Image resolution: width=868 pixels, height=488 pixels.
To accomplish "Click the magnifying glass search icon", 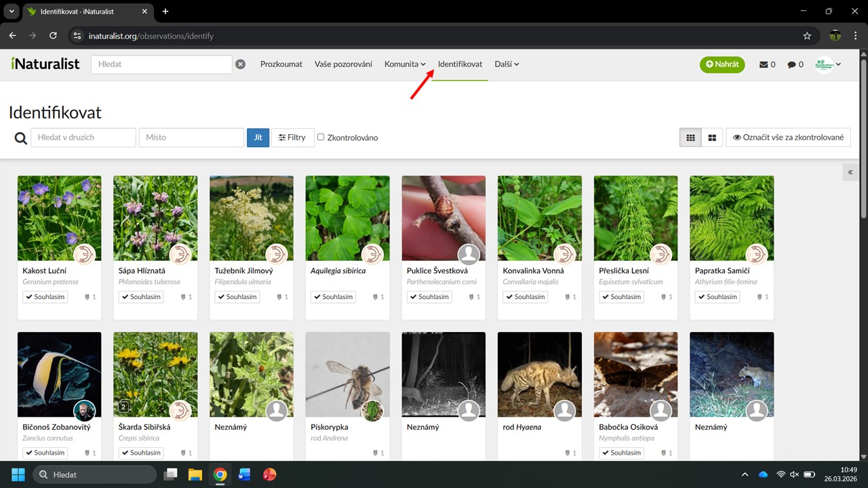I will pos(21,138).
